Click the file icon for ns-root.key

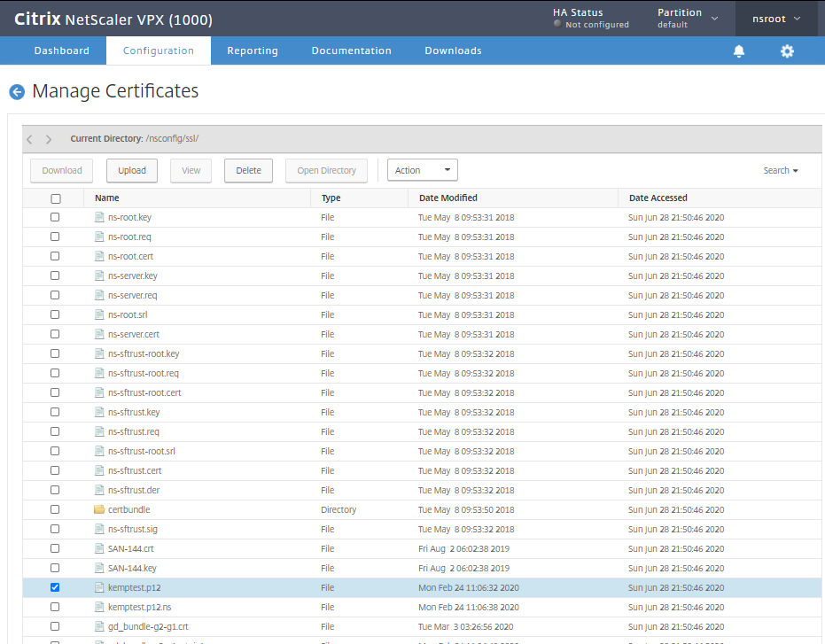click(x=99, y=217)
